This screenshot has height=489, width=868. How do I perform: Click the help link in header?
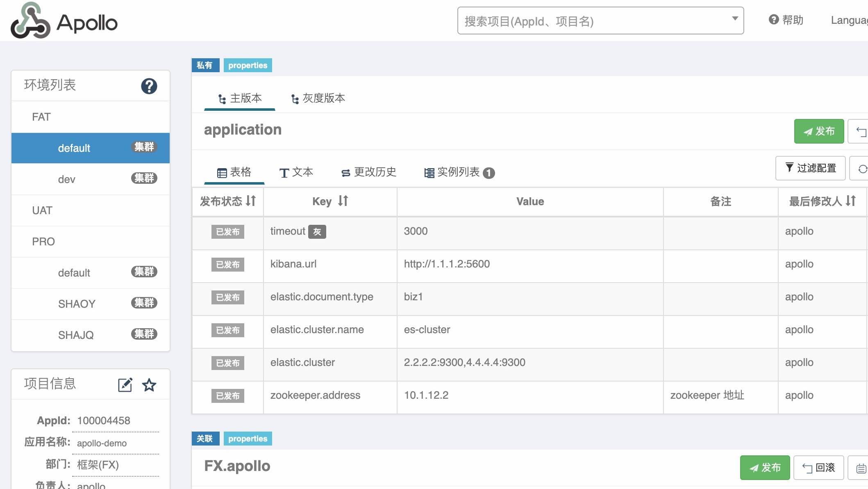[x=786, y=20]
